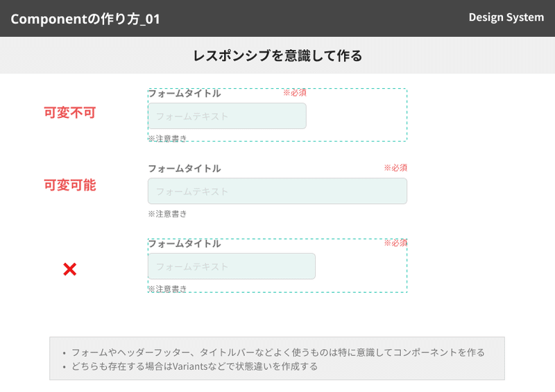Click フォームタイトル label of the second form

[185, 169]
